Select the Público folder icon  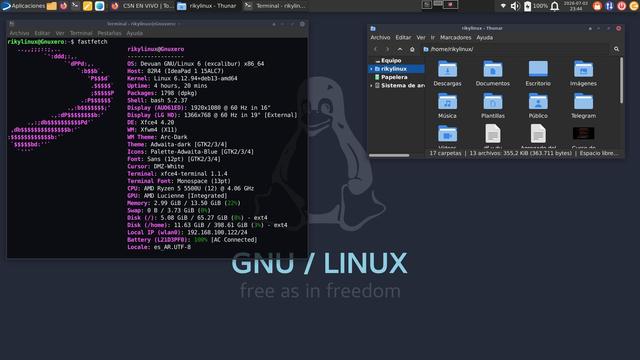click(x=538, y=102)
